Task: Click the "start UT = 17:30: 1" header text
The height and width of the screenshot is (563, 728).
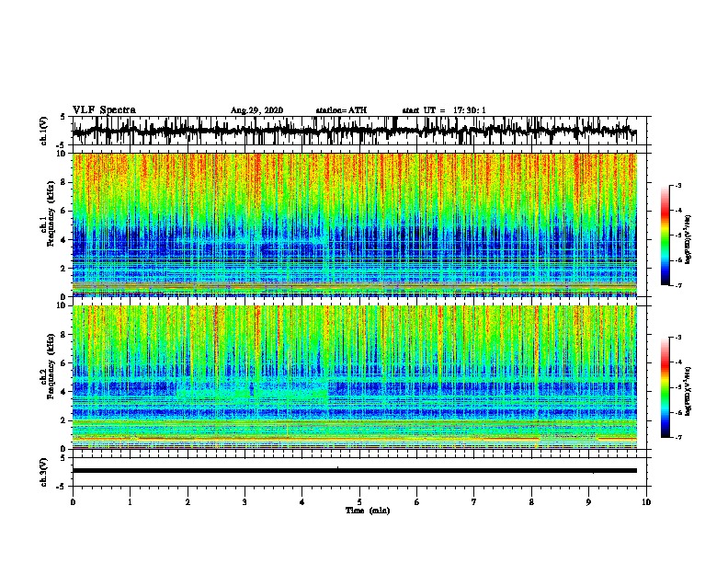Action: click(444, 110)
